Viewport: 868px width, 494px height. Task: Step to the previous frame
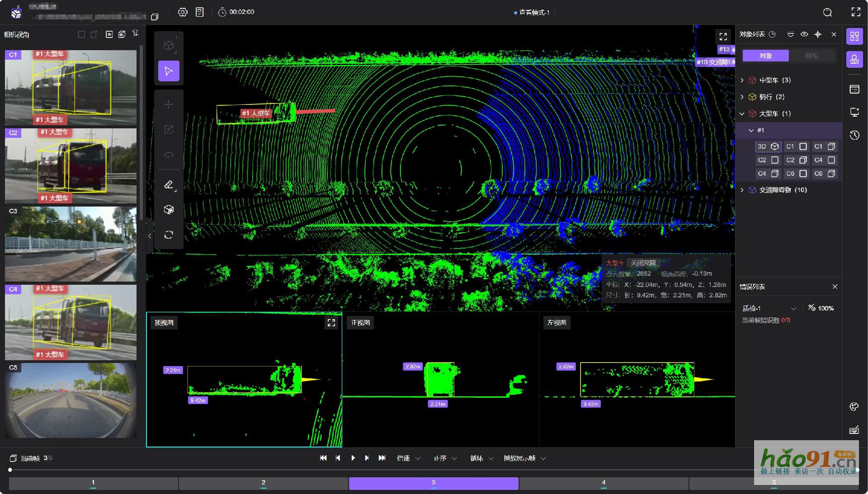coord(338,458)
